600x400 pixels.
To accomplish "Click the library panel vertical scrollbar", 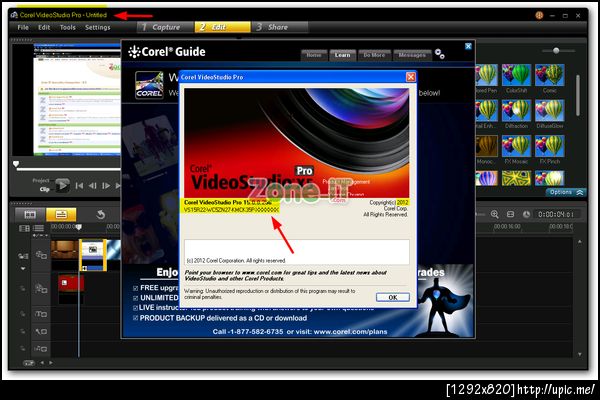I will pyautogui.click(x=578, y=95).
